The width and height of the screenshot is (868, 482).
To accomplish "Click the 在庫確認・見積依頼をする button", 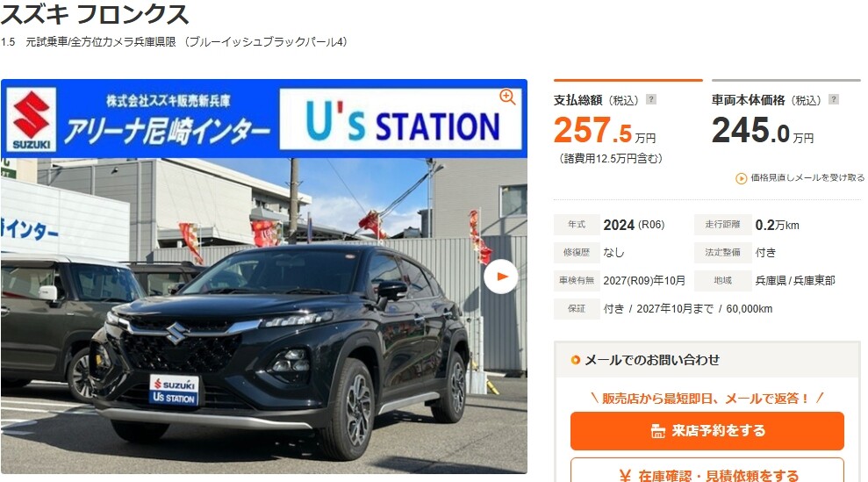I will coord(707,471).
